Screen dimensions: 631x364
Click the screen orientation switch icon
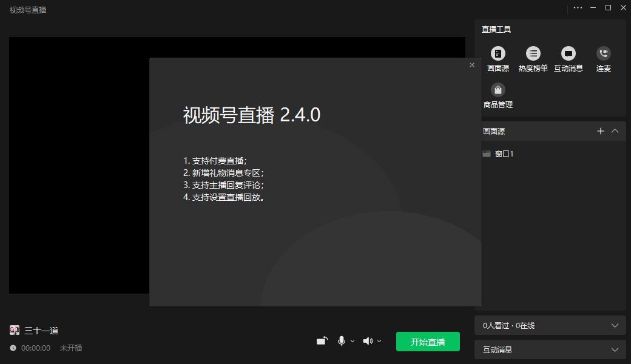click(322, 341)
